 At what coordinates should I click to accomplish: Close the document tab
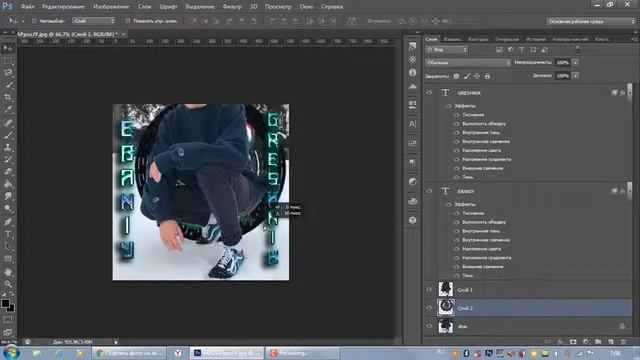(x=123, y=34)
